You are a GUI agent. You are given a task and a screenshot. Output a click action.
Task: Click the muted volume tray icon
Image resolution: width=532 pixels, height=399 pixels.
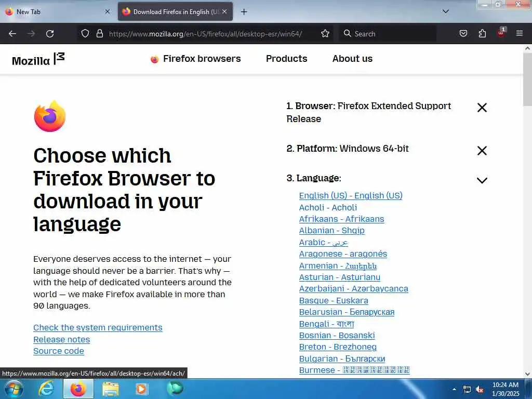(480, 390)
